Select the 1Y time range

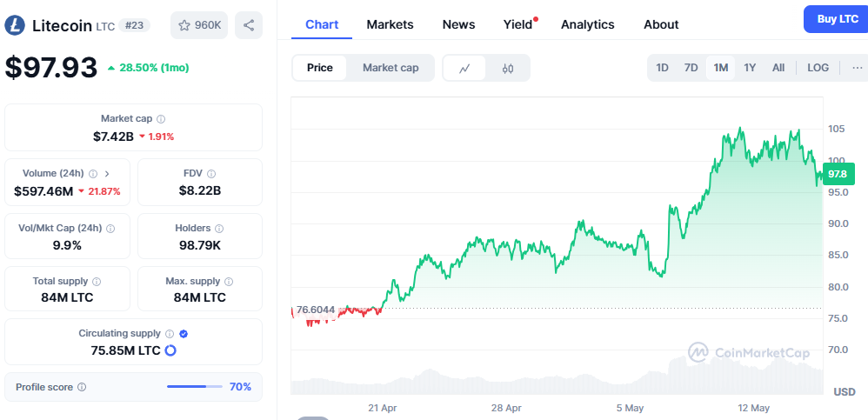(x=750, y=68)
